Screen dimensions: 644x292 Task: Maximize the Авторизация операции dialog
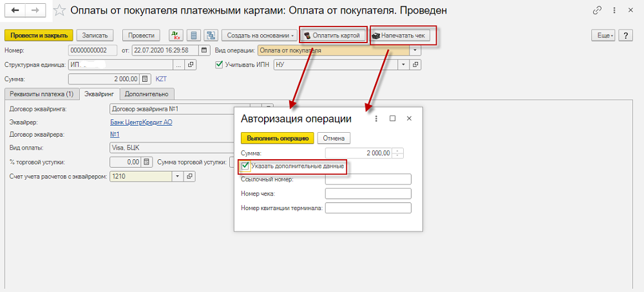tap(392, 119)
